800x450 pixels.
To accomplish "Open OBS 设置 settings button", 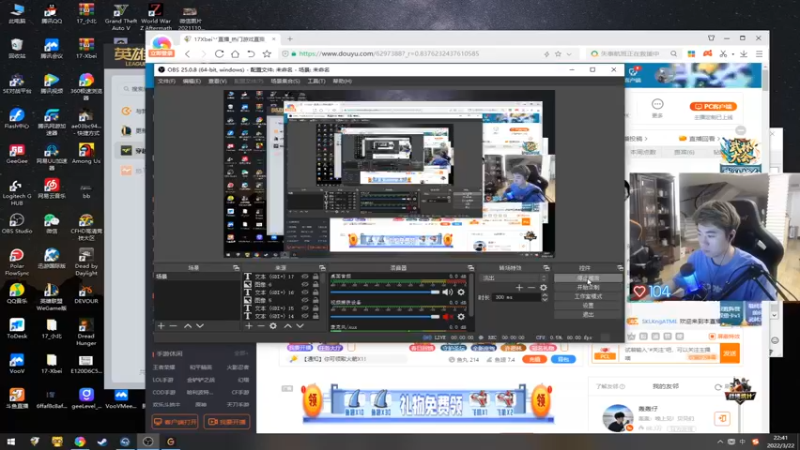I will click(588, 306).
